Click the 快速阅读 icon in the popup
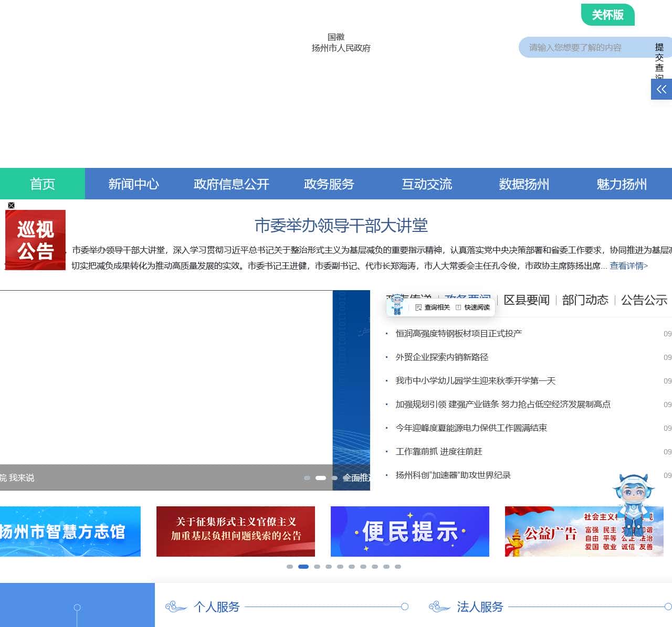The height and width of the screenshot is (627, 672). pos(458,307)
